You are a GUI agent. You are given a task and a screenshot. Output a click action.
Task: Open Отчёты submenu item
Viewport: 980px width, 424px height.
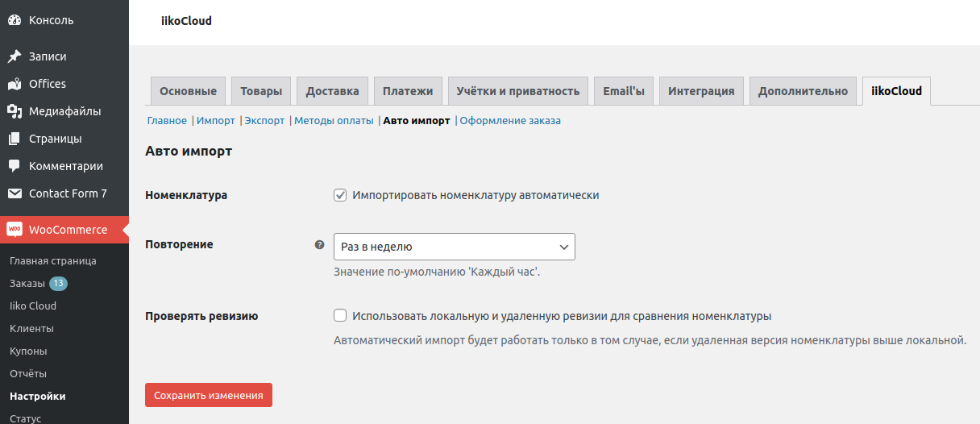(28, 374)
